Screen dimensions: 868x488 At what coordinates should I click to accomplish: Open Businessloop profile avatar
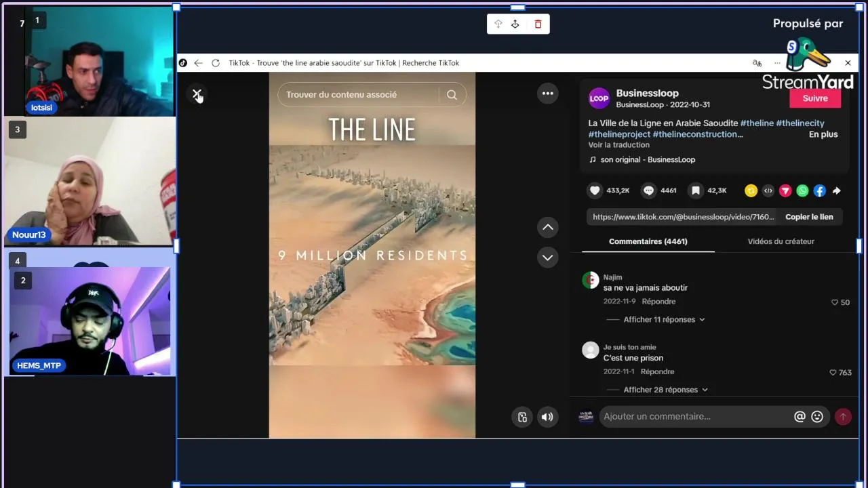point(599,98)
